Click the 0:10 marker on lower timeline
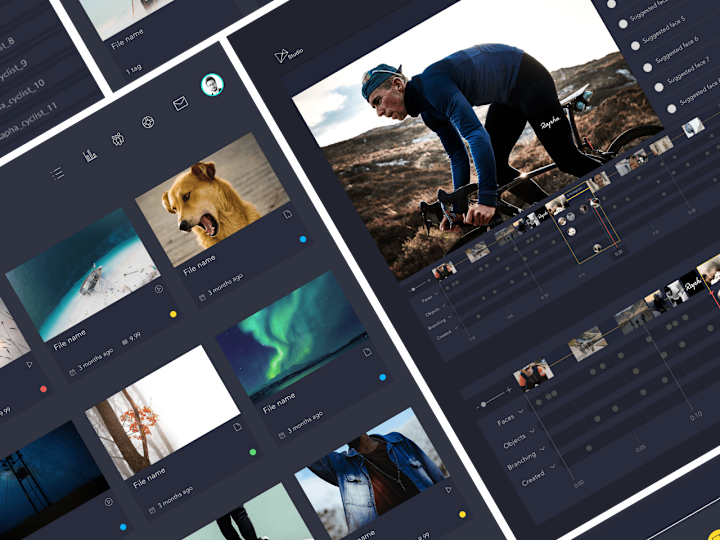 pyautogui.click(x=696, y=416)
